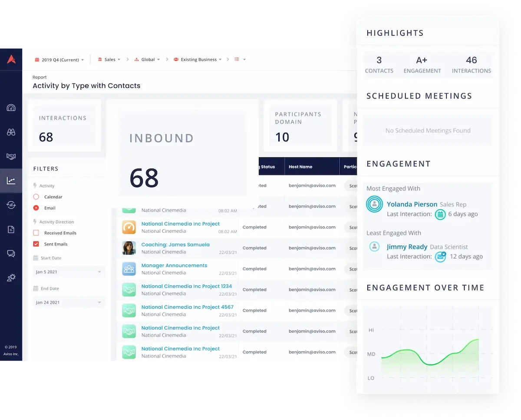Click Completed status in Manager Announcements row
Screen dimensions: 521x420
coord(254,269)
